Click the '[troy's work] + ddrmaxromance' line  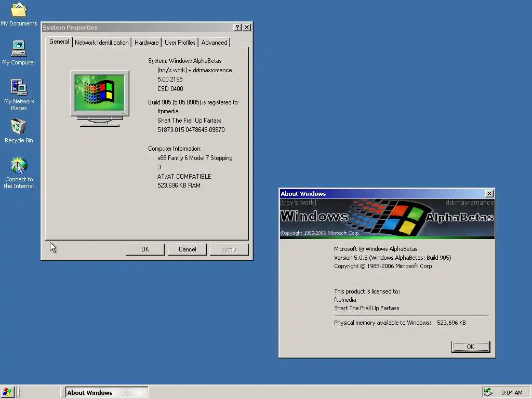pyautogui.click(x=194, y=70)
